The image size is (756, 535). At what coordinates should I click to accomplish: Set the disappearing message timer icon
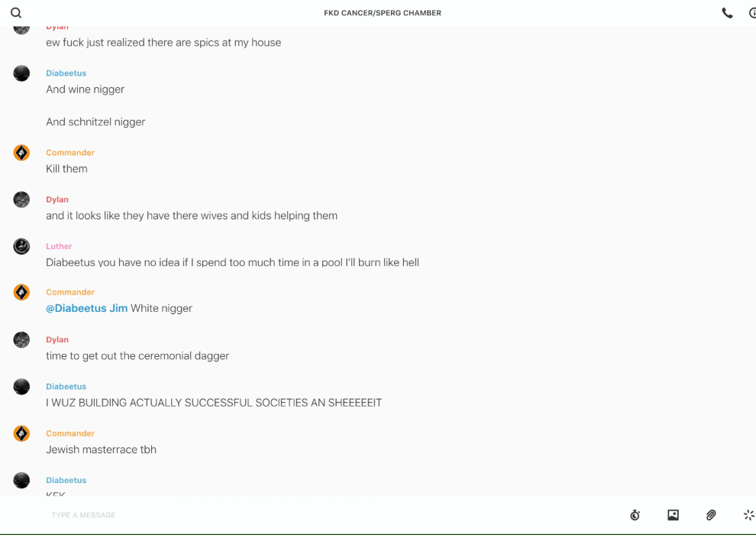[x=635, y=514]
